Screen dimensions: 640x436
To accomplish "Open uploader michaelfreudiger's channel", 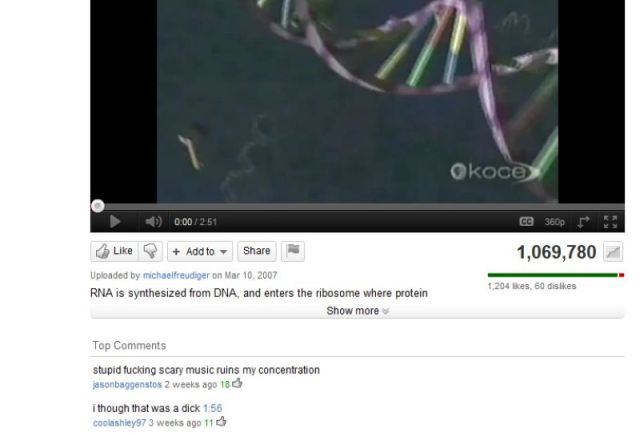I will click(x=176, y=276).
